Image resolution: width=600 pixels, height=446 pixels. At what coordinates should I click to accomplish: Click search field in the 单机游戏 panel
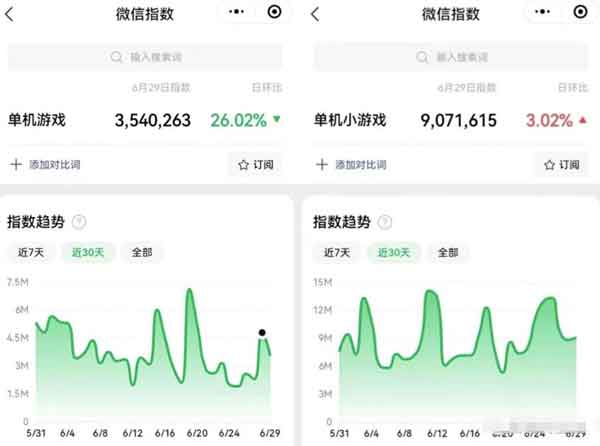click(x=145, y=57)
